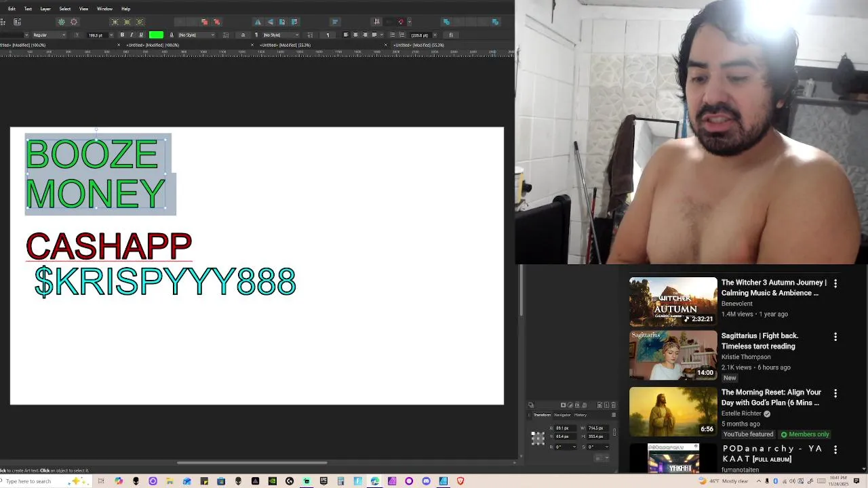Screen dimensions: 868x488
Task: Click the delete layer trash icon
Action: tap(614, 405)
